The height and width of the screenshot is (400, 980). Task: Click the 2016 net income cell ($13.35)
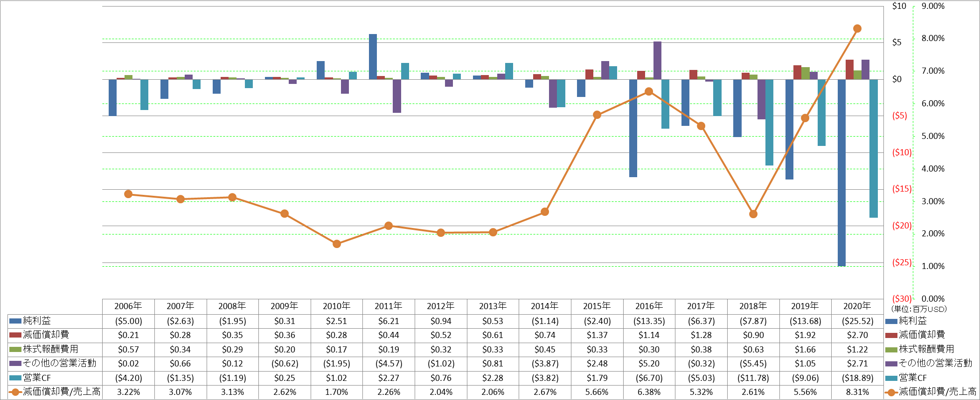click(649, 321)
